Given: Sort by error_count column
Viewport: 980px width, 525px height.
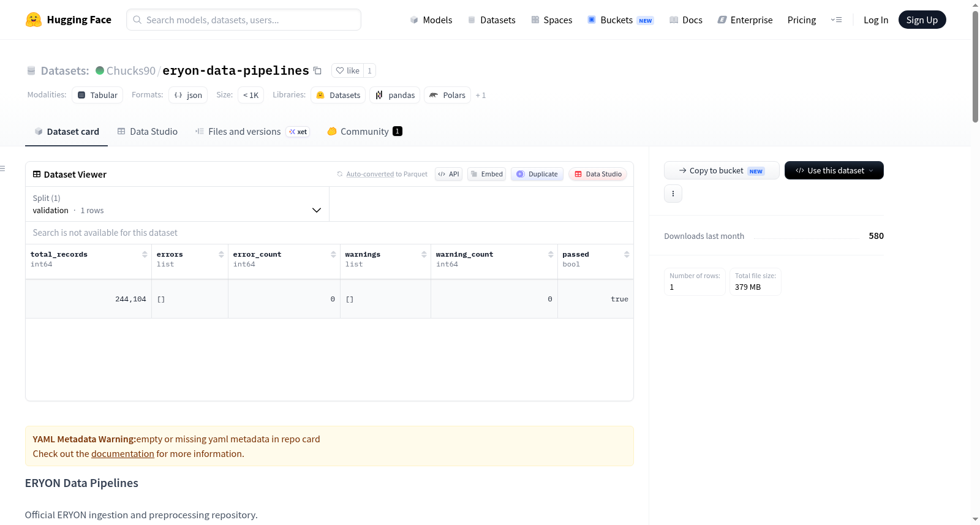Looking at the screenshot, I should 333,254.
